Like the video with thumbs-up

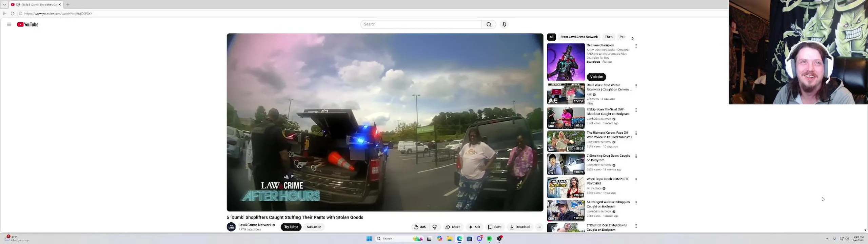point(420,227)
